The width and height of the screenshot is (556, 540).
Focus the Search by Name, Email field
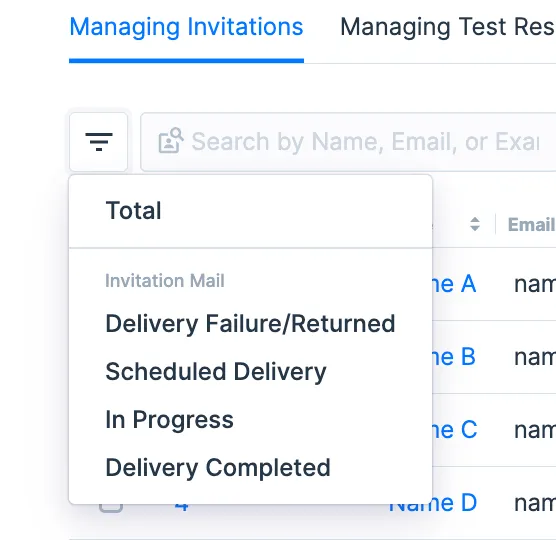coord(348,142)
